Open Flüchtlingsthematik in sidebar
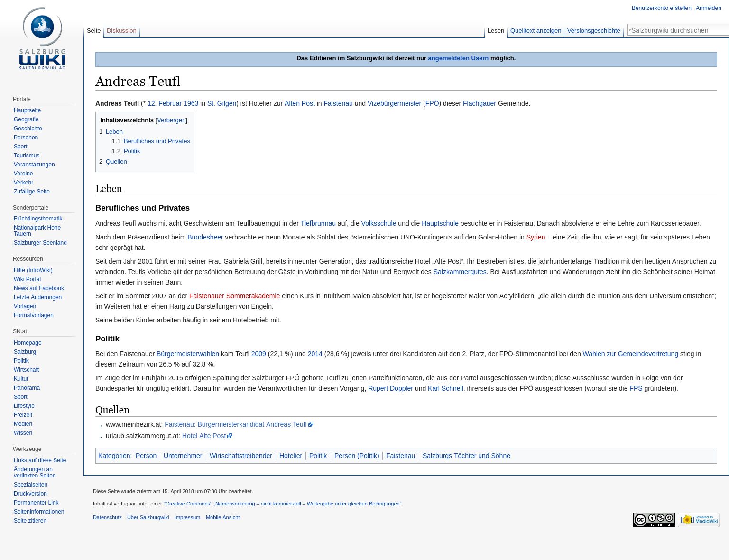 [x=38, y=219]
